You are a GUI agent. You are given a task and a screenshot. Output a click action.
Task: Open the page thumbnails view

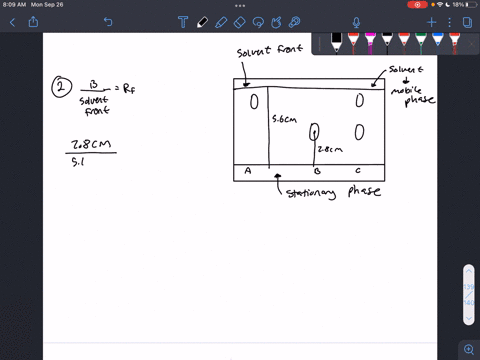pyautogui.click(x=467, y=22)
